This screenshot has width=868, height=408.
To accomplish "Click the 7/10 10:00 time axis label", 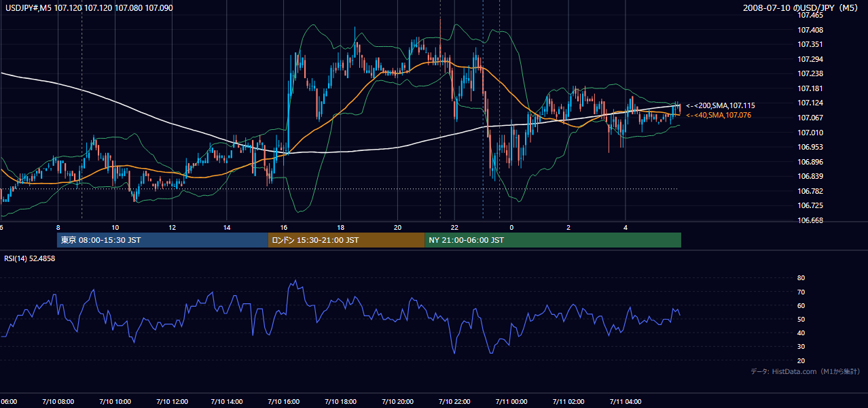I will (x=115, y=402).
